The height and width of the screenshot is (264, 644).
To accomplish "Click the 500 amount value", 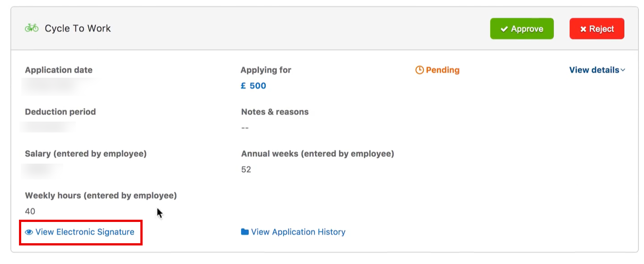I will [x=258, y=86].
